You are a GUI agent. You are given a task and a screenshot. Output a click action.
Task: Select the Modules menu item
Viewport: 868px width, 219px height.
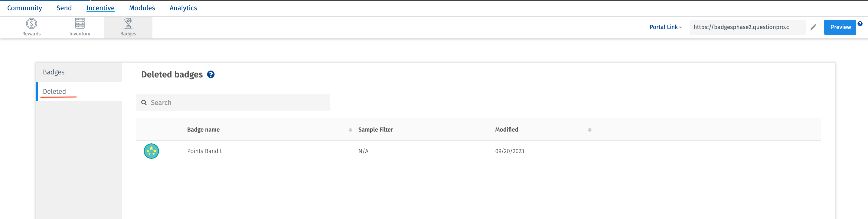pos(142,8)
